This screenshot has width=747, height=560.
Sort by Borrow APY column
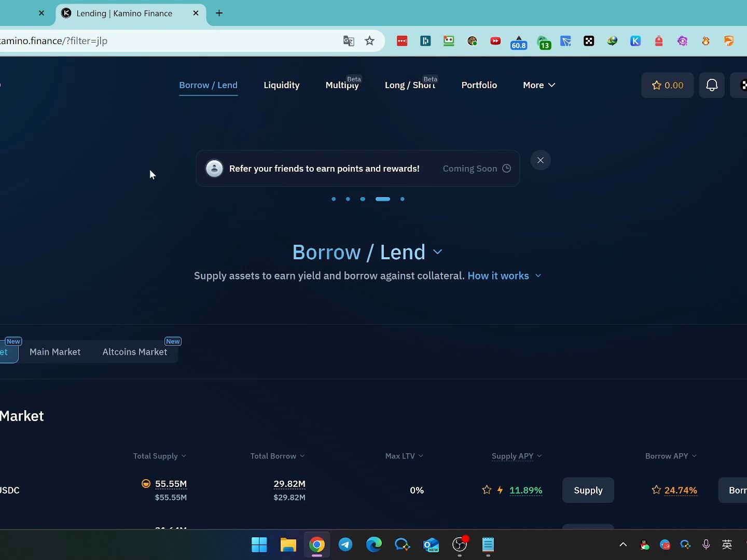(671, 456)
